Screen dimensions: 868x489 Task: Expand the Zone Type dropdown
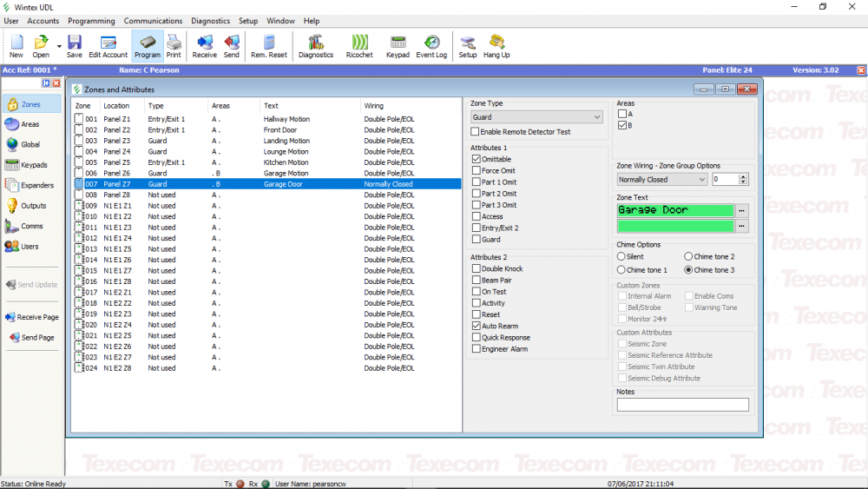click(596, 117)
